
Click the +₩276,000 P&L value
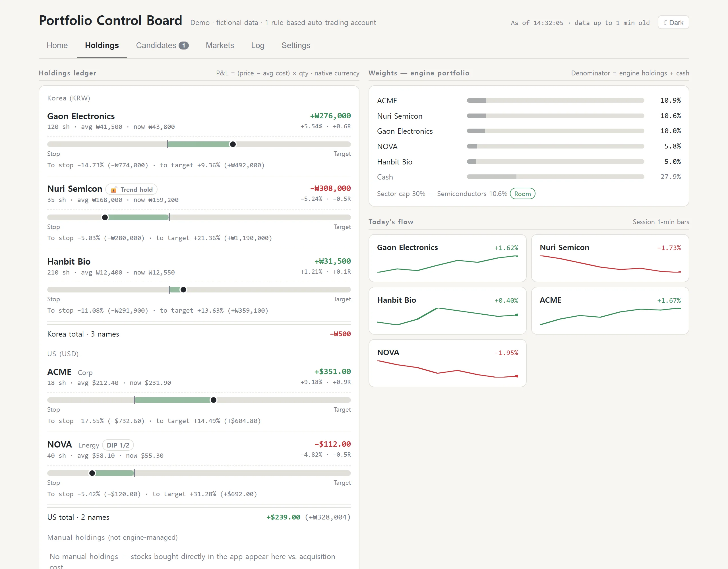[x=330, y=116]
